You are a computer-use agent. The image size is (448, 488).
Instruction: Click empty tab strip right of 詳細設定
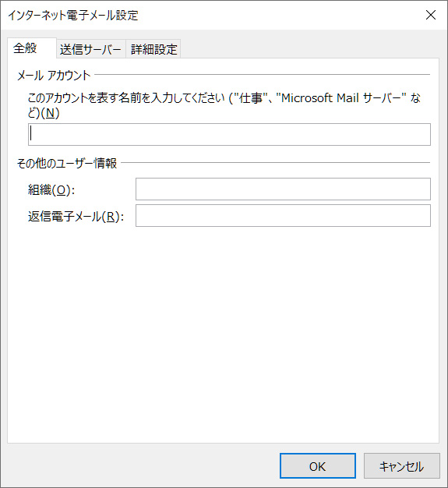point(309,49)
